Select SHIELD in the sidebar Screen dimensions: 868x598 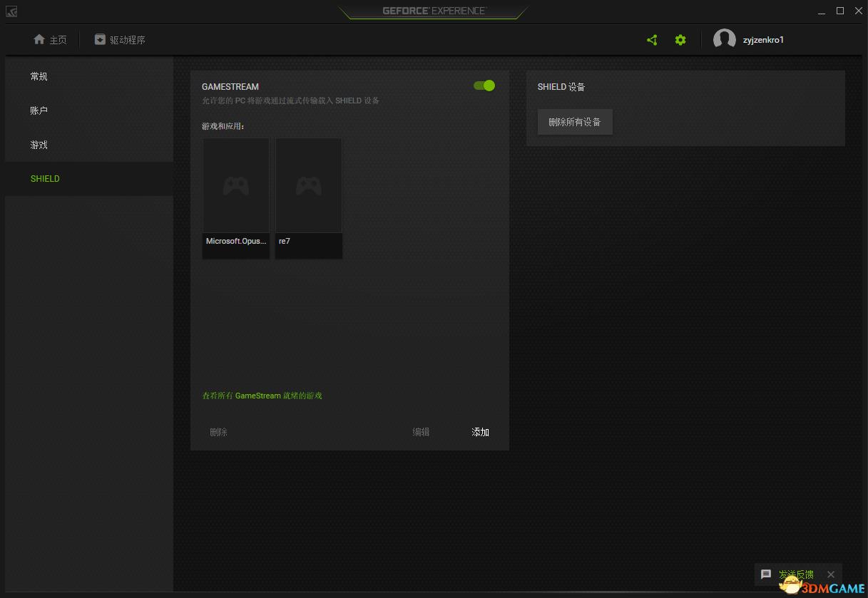pyautogui.click(x=89, y=179)
